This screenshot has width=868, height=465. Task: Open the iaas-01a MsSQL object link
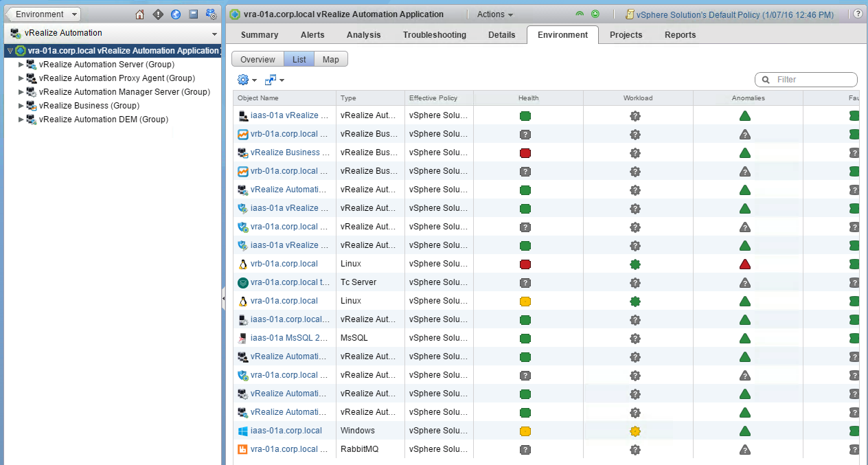[290, 338]
